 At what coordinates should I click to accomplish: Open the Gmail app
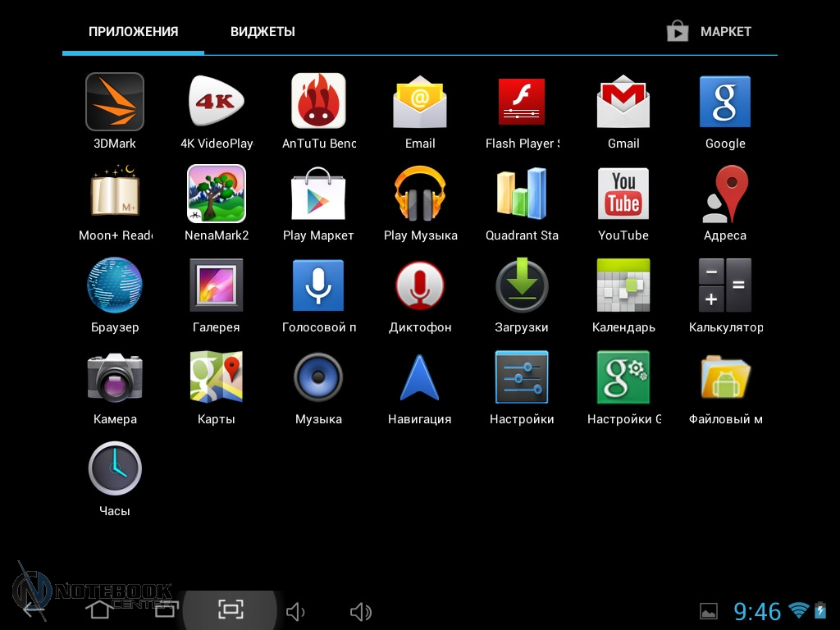(623, 103)
